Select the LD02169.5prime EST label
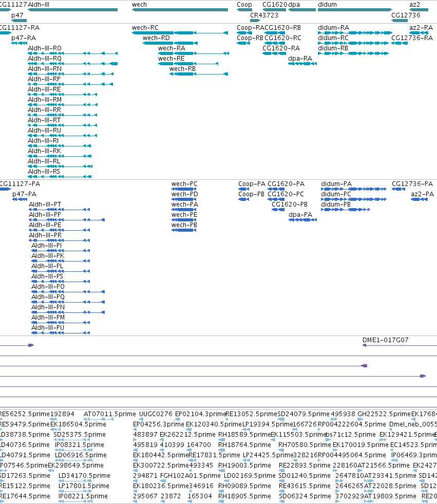Image resolution: width=437 pixels, height=504 pixels. tap(250, 476)
